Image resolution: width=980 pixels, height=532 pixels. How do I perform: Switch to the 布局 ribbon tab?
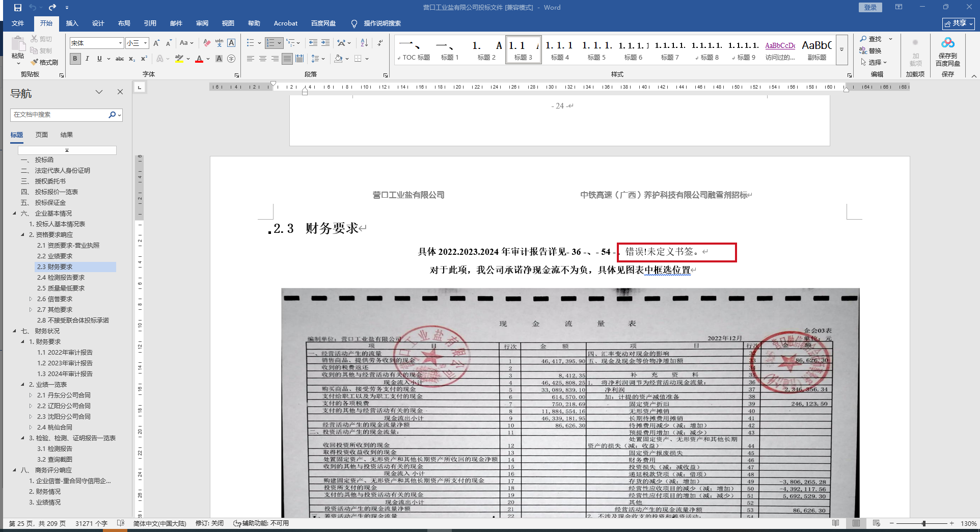click(124, 23)
